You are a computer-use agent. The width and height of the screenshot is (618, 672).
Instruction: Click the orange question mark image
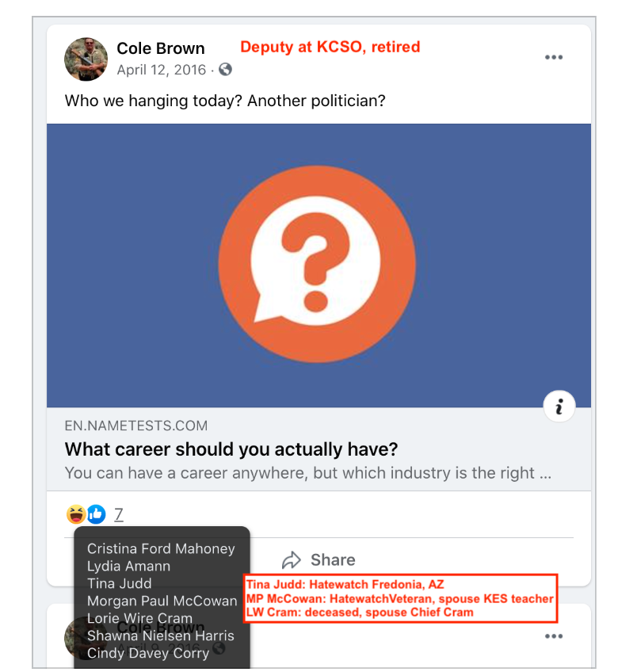click(x=317, y=264)
